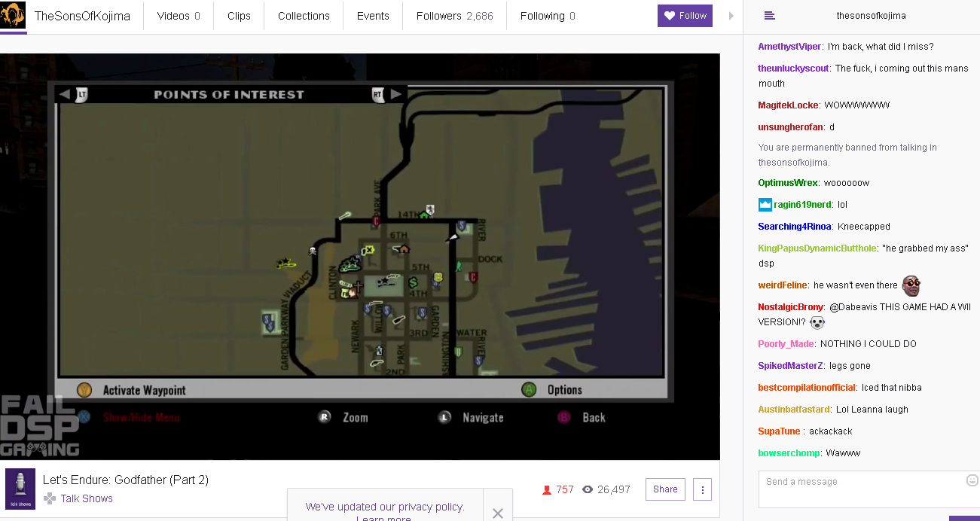
Task: Open the Videos tab
Action: (x=179, y=16)
